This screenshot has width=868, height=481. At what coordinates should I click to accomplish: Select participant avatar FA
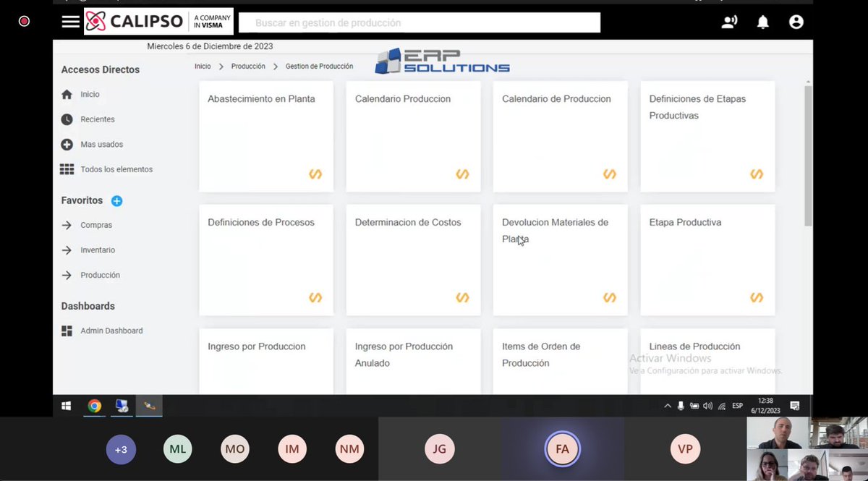coord(562,449)
